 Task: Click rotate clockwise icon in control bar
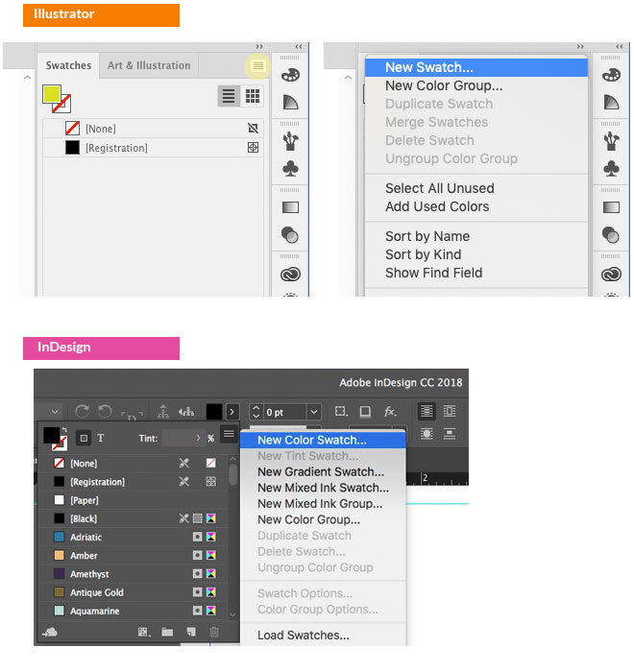(x=82, y=412)
